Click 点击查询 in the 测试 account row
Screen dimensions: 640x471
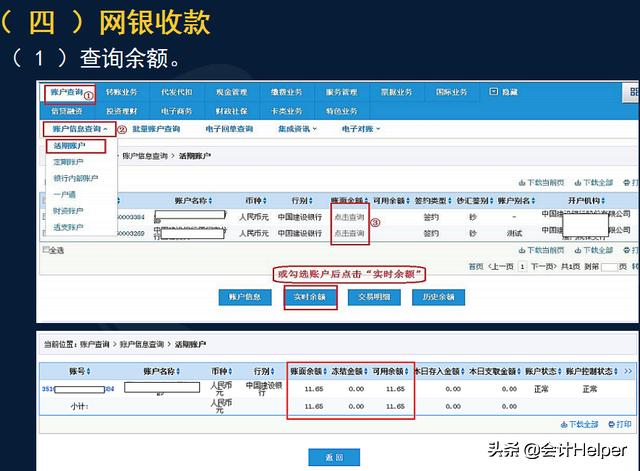(x=349, y=233)
